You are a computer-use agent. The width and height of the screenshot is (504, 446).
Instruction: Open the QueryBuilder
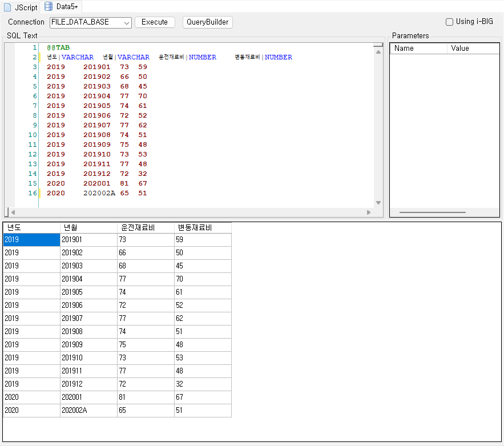(207, 22)
